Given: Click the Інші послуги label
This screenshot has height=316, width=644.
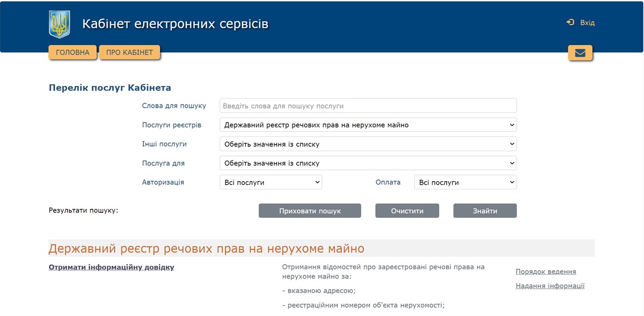Looking at the screenshot, I should tap(164, 144).
